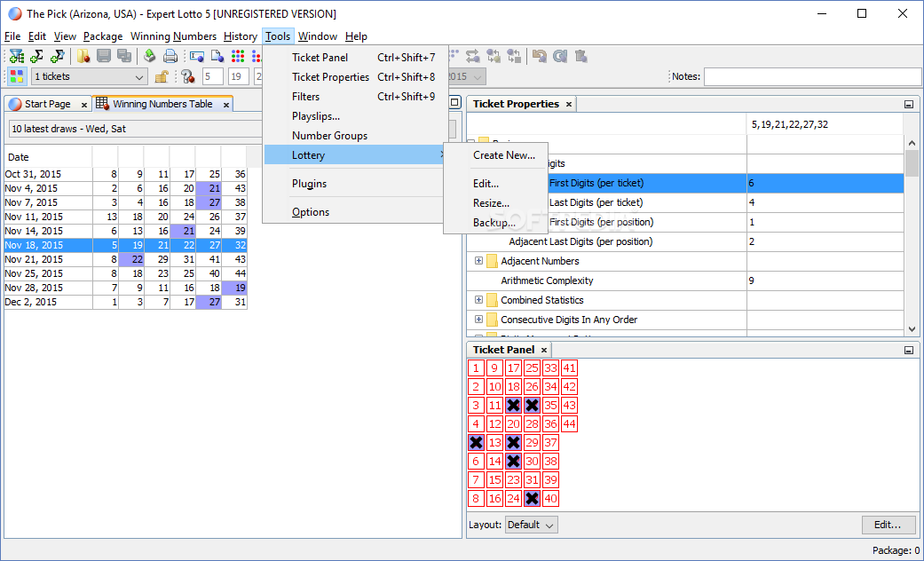Click the undo arrow icon
Image resolution: width=924 pixels, height=561 pixels.
click(539, 56)
